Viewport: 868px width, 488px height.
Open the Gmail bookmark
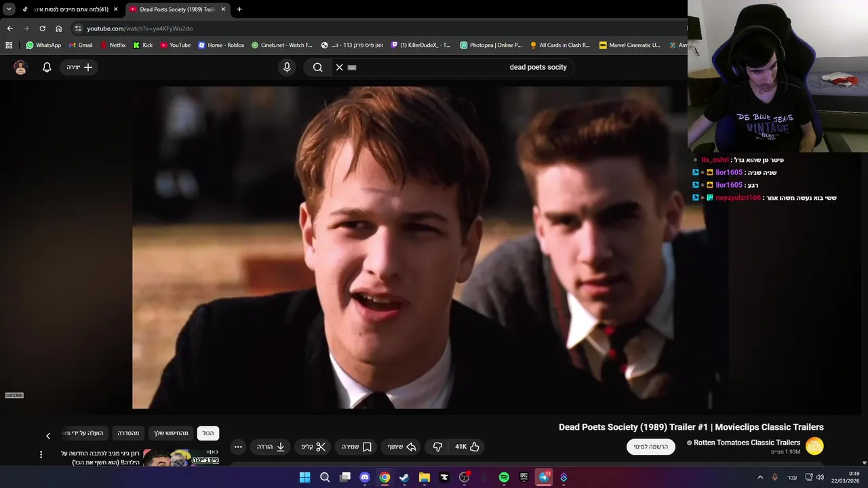(x=81, y=45)
